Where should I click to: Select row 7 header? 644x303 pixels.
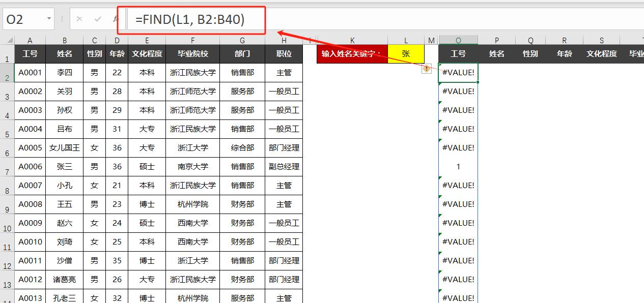(x=7, y=167)
